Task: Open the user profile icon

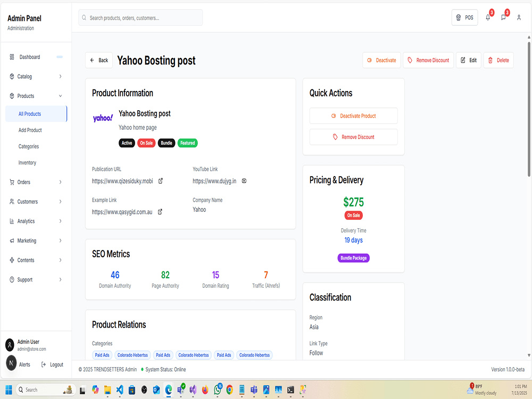Action: click(519, 18)
